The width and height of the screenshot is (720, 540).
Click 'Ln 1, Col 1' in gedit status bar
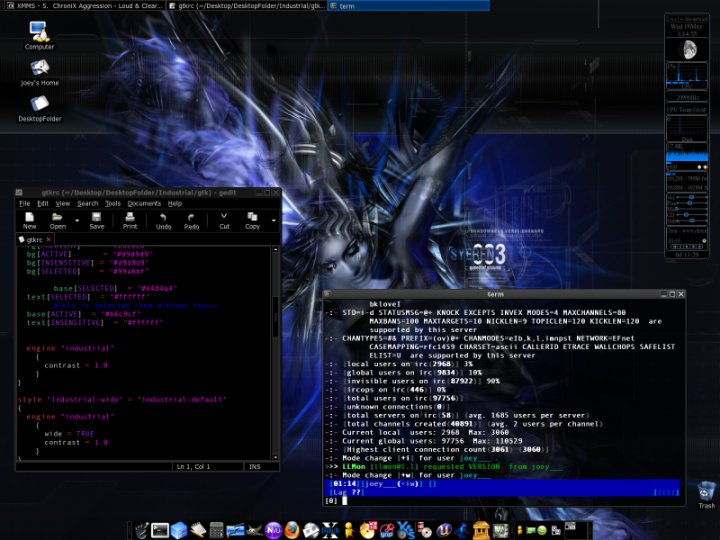pos(193,467)
